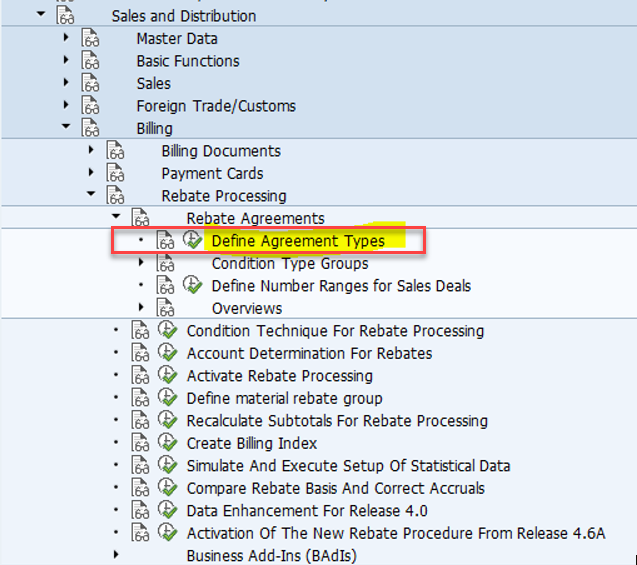The image size is (637, 565).
Task: Collapse the Rebate Processing node
Action: [x=91, y=194]
